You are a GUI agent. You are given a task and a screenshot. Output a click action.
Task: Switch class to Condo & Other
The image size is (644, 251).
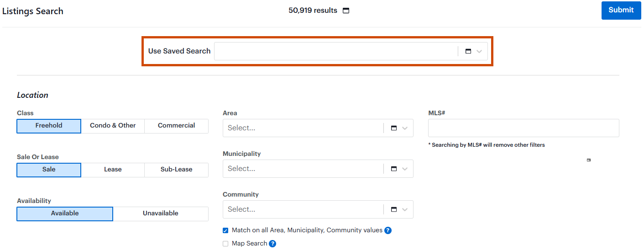click(x=113, y=126)
